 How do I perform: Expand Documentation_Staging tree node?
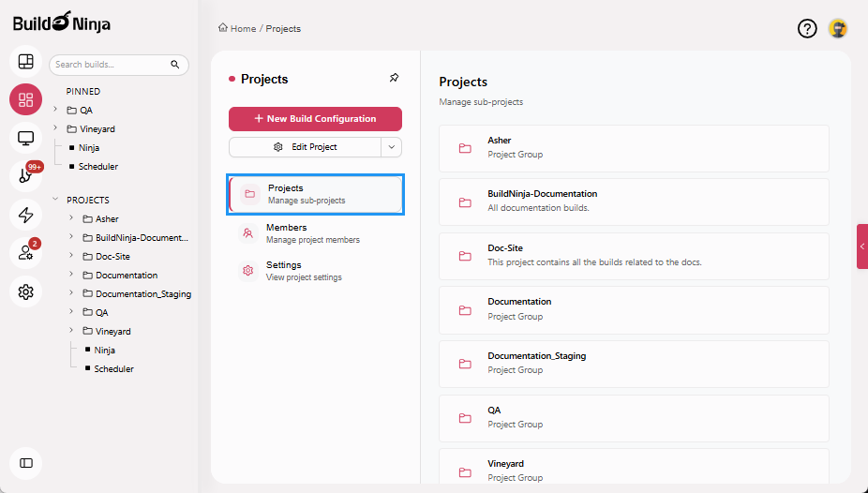pyautogui.click(x=71, y=293)
